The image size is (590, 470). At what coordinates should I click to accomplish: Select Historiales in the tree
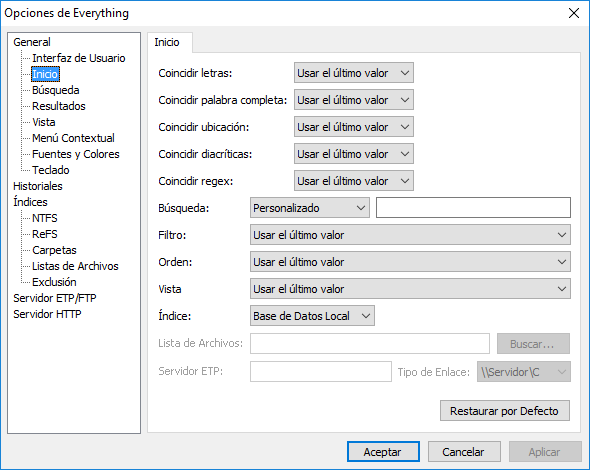(38, 186)
